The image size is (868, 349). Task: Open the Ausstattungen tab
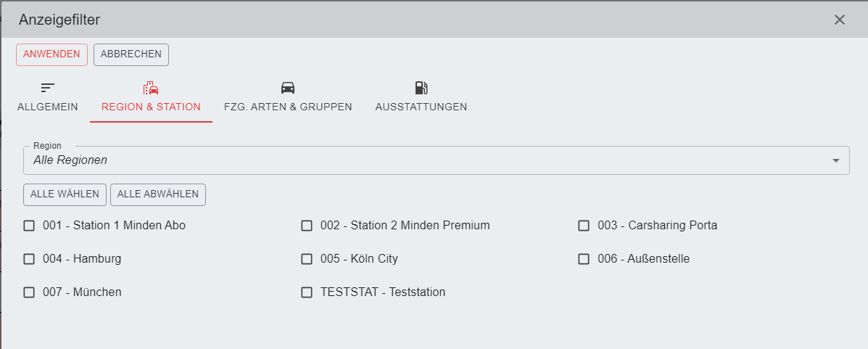[x=421, y=107]
